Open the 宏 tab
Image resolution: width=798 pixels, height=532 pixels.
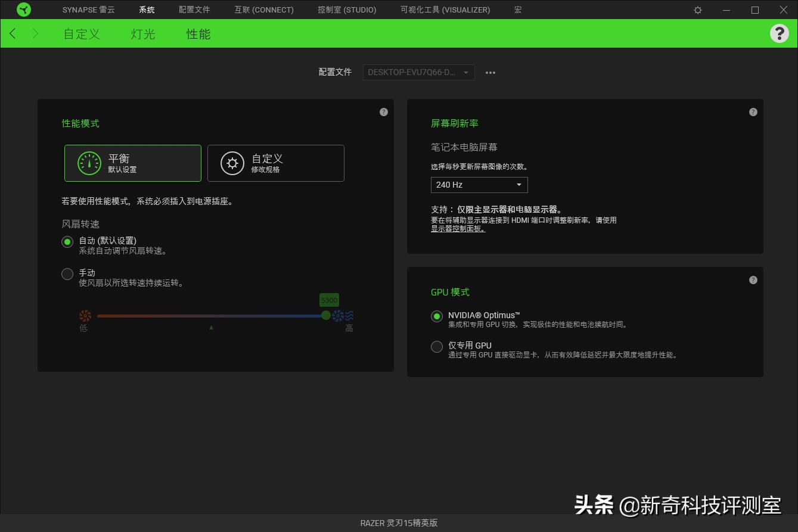pyautogui.click(x=518, y=10)
